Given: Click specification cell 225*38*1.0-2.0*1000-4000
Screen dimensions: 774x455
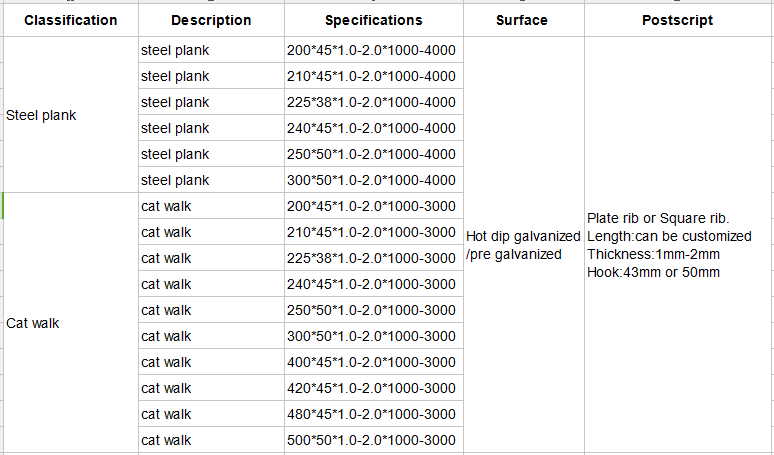Looking at the screenshot, I should point(373,102).
